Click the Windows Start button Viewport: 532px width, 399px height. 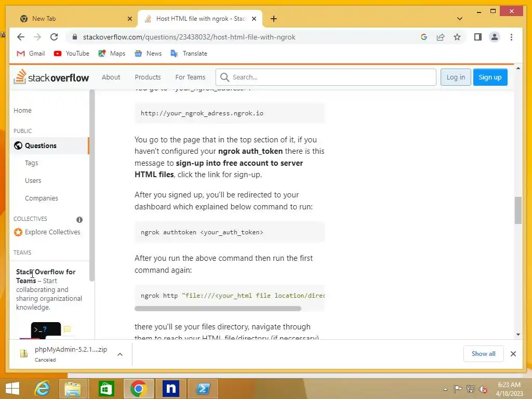12,389
